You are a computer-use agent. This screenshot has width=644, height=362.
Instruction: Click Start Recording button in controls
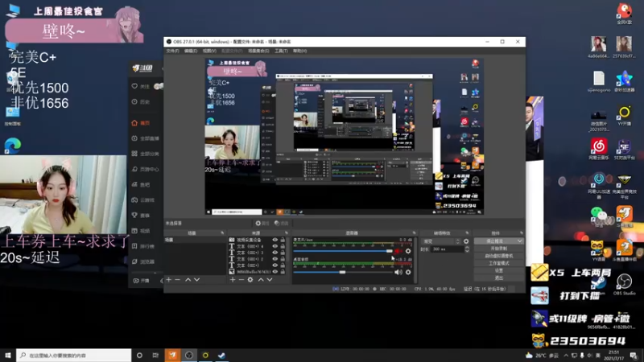[x=498, y=249]
